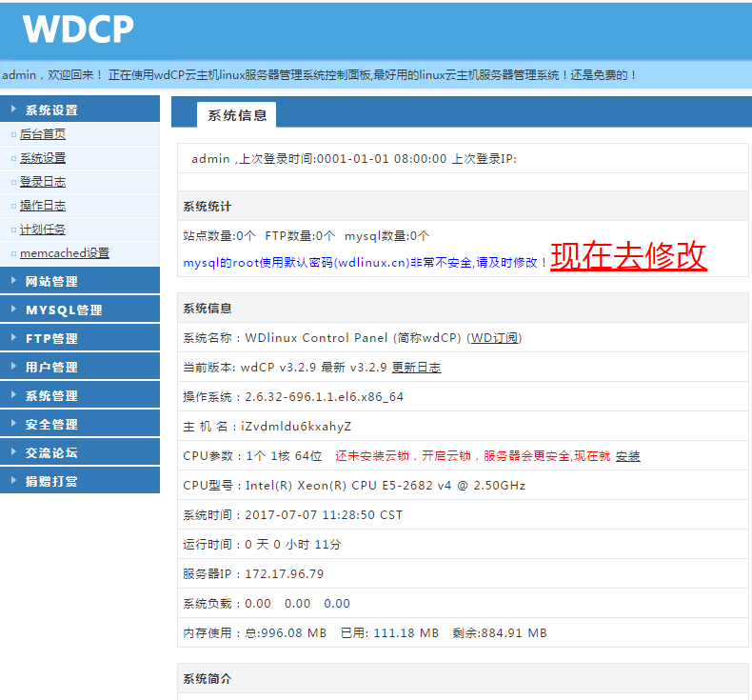Click the 安装 link for 云锁

pos(627,456)
